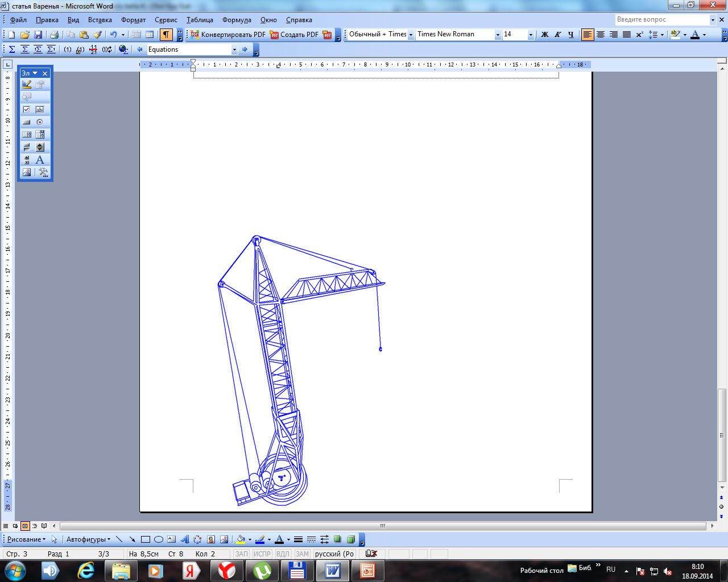The width and height of the screenshot is (728, 582).
Task: Toggle bold formatting (Ж)
Action: pyautogui.click(x=544, y=35)
